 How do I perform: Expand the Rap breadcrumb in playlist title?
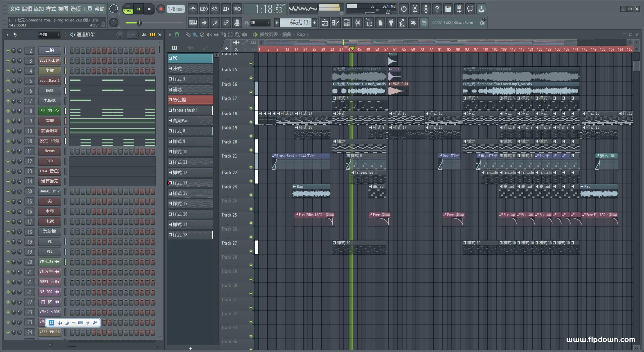tap(301, 35)
